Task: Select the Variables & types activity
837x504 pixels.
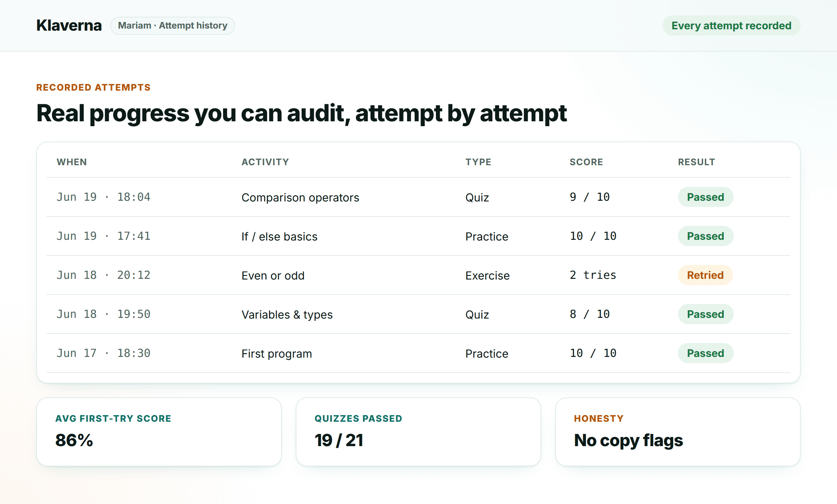Action: coord(287,314)
